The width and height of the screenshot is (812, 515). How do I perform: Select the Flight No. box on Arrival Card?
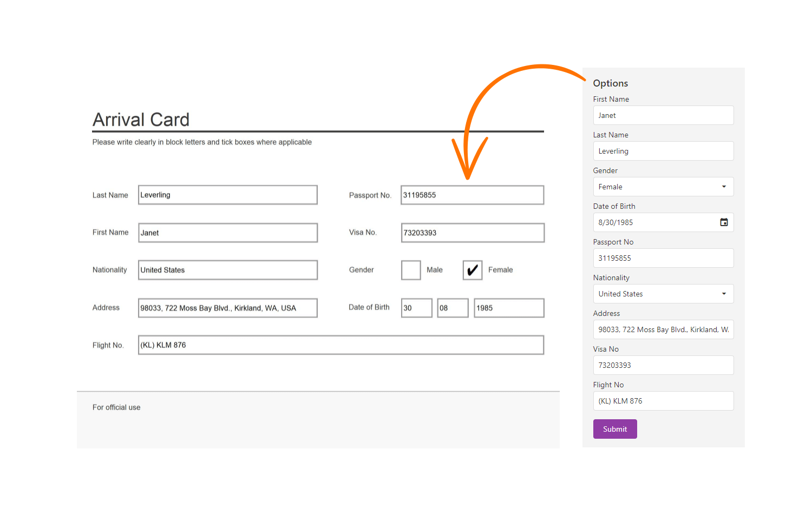341,345
